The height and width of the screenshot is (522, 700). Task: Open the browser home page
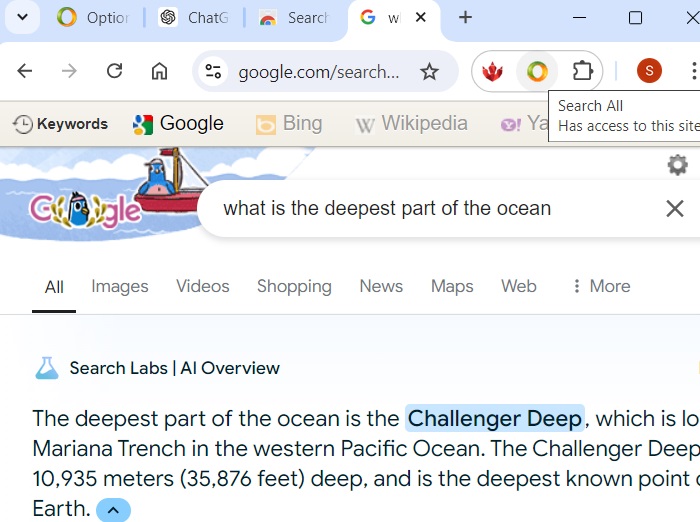[159, 71]
